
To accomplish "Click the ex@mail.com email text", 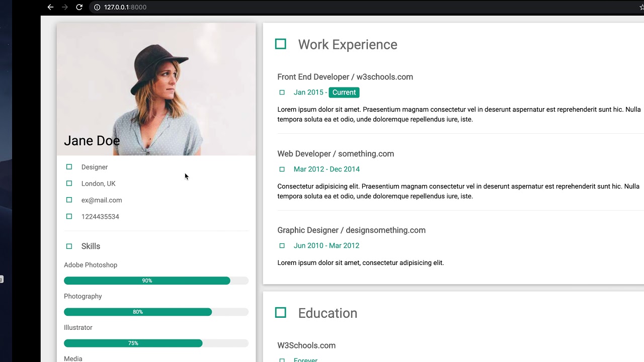I will 102,200.
